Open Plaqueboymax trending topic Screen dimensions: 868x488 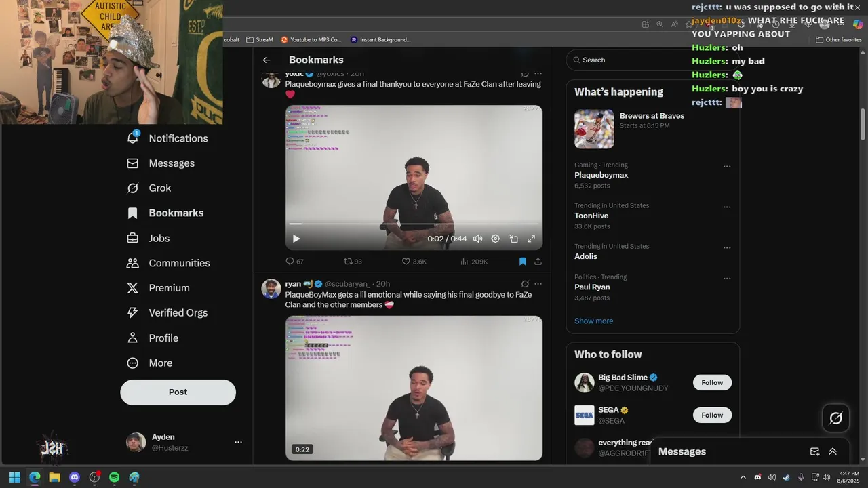(x=601, y=175)
